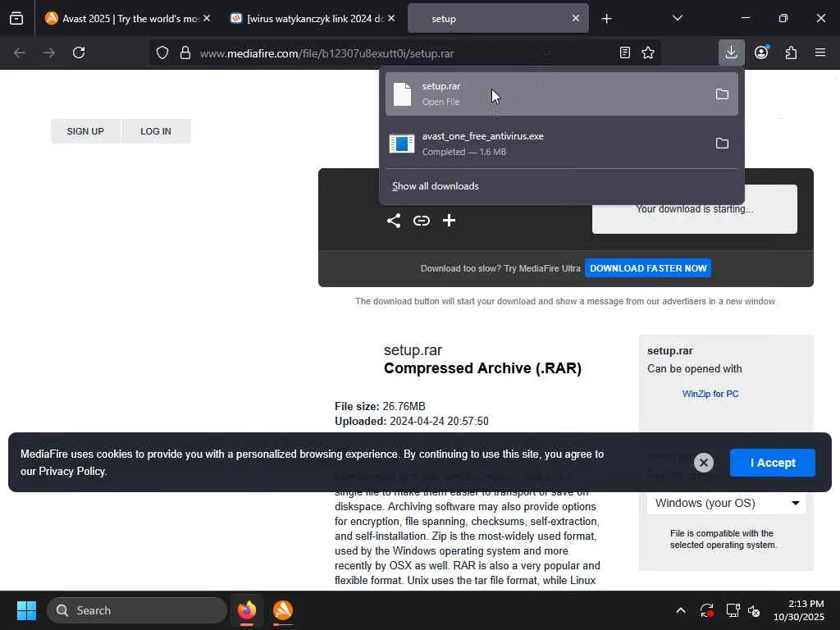
Task: Open Firefox from the taskbar
Action: pos(247,610)
